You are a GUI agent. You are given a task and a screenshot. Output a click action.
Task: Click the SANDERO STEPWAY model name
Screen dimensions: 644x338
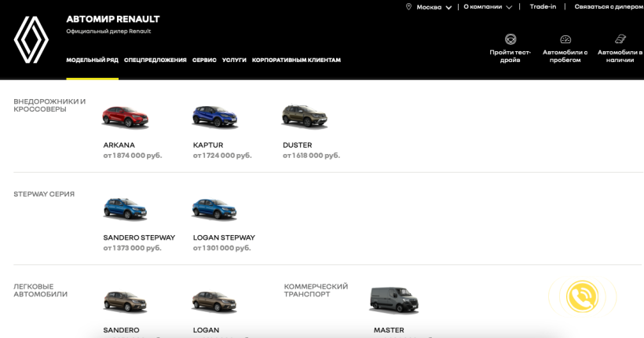(x=139, y=237)
